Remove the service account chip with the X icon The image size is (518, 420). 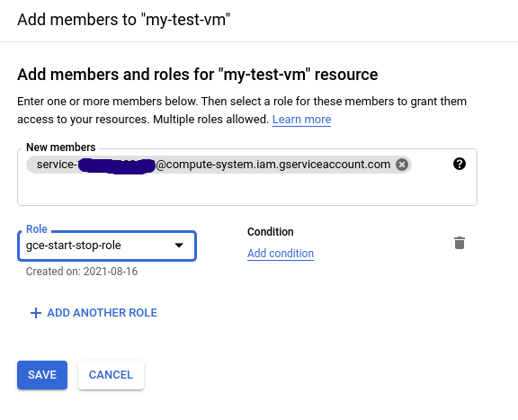click(402, 165)
